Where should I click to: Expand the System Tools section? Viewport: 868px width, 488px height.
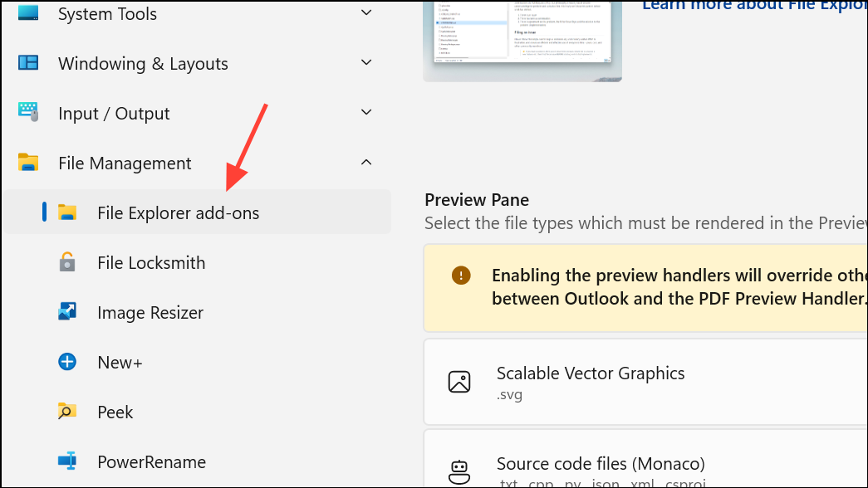click(x=366, y=13)
